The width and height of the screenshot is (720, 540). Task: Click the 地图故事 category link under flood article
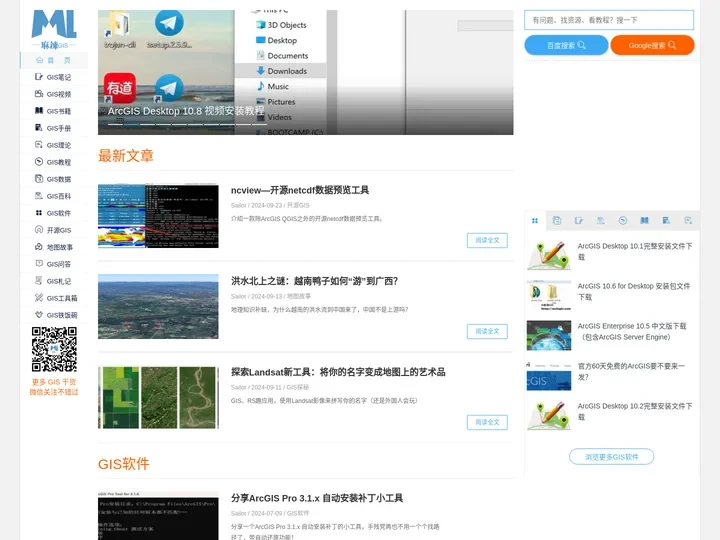tap(299, 296)
